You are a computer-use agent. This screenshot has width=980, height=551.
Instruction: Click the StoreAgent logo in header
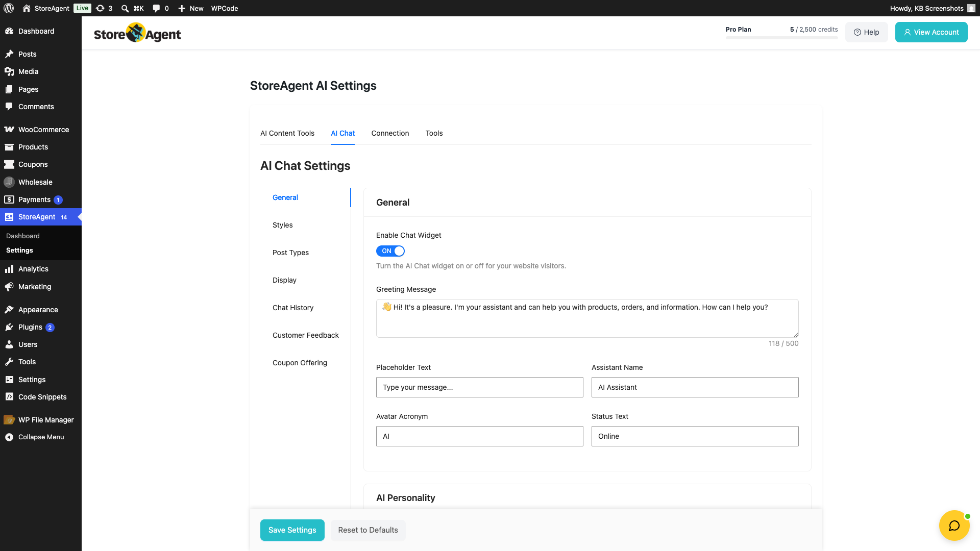(137, 33)
